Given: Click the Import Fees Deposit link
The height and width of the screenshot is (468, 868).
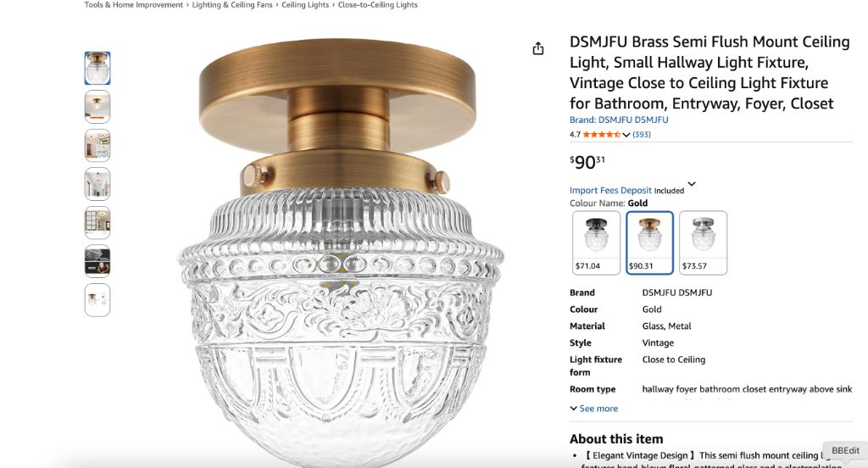Looking at the screenshot, I should (610, 191).
